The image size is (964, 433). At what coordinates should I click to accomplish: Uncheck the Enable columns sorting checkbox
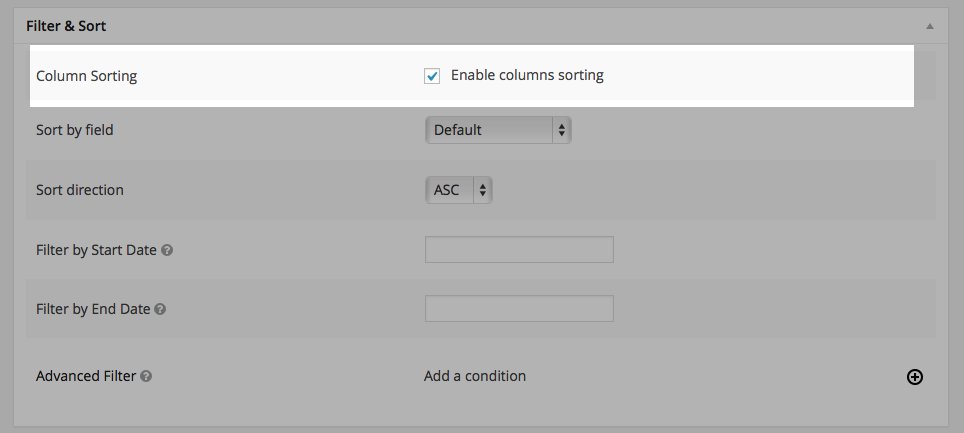click(x=432, y=76)
